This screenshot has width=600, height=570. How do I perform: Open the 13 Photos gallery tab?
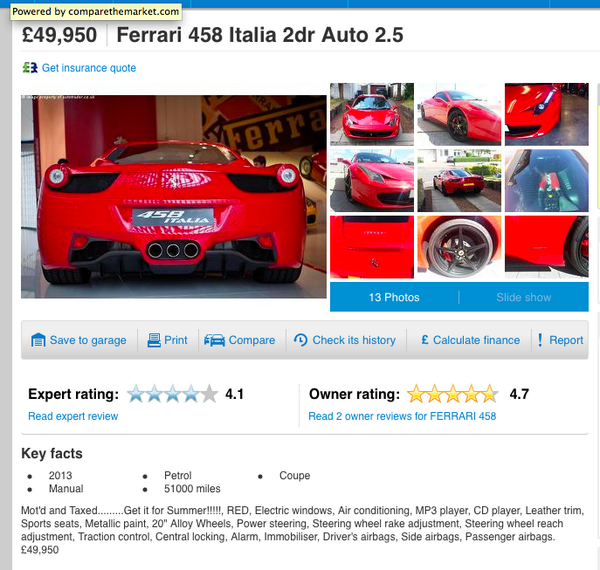(394, 297)
